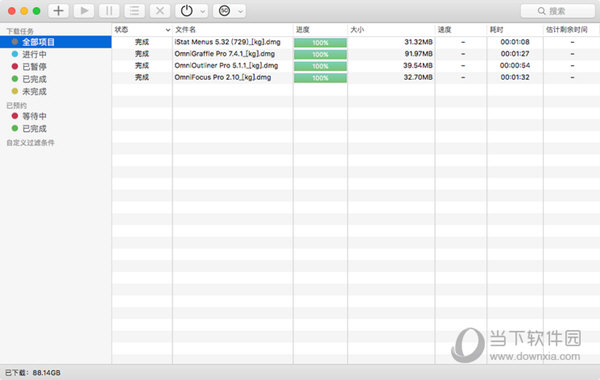The image size is (600, 380).
Task: Click size value 31.32MB
Action: (x=418, y=42)
